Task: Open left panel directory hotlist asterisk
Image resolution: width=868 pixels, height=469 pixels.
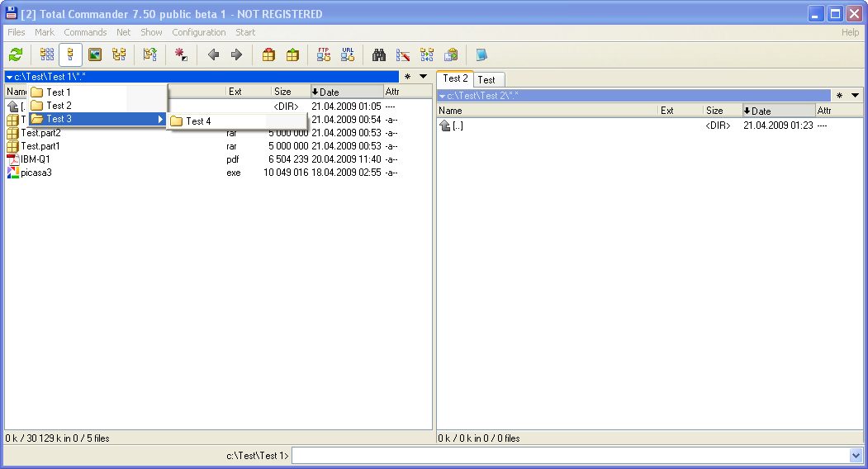Action: tap(408, 77)
